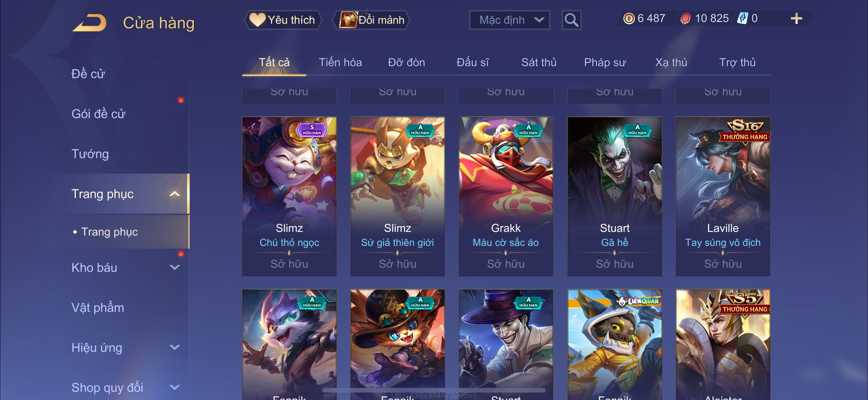Switch to the Pháp sư tab
The height and width of the screenshot is (400, 868).
coord(605,63)
